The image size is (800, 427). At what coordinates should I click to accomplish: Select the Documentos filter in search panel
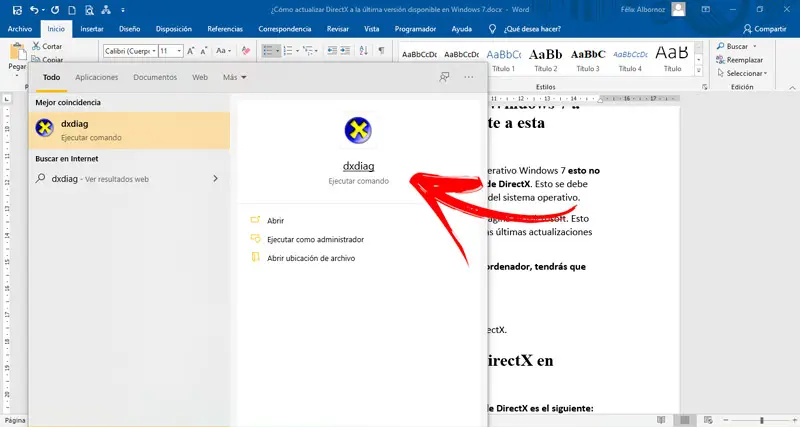(155, 77)
